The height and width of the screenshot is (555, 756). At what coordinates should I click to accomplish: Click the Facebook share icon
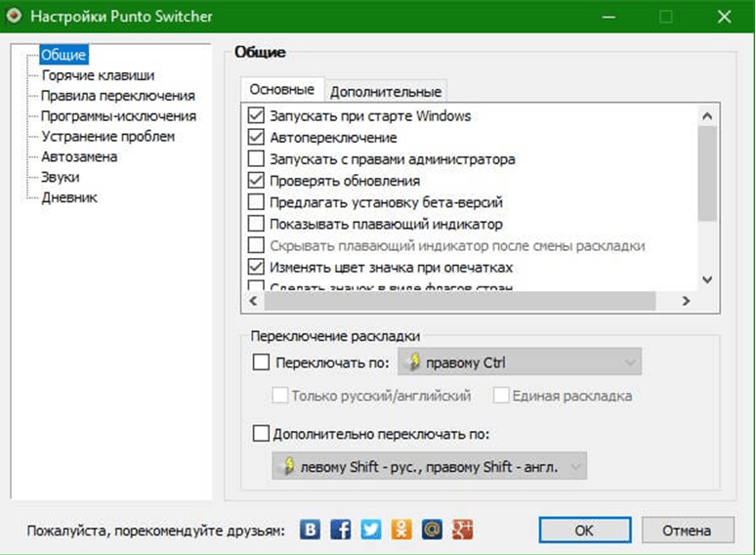(x=341, y=530)
